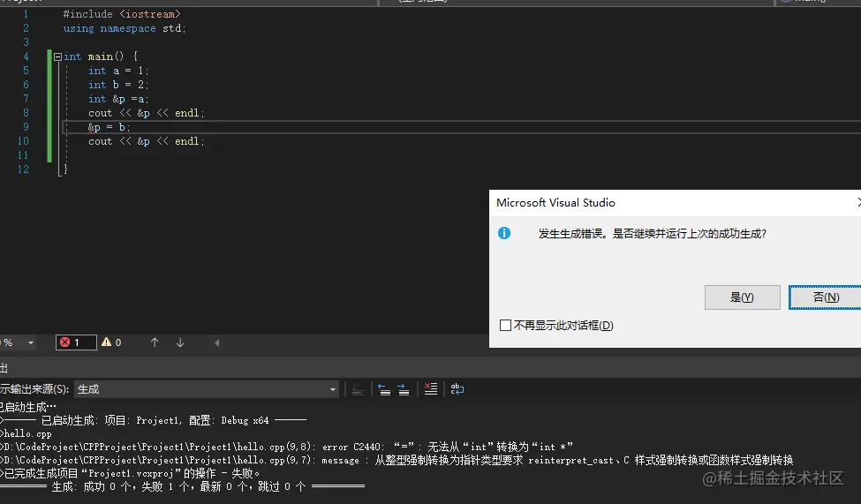The image size is (861, 504).
Task: Click the code line 'int b = 2;'
Action: (x=118, y=85)
